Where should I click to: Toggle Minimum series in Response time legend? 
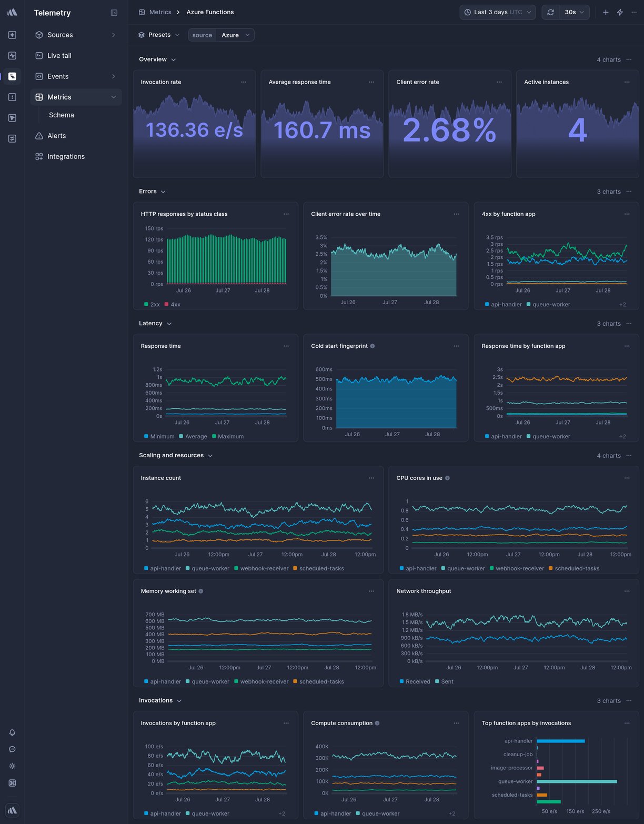[x=159, y=437]
